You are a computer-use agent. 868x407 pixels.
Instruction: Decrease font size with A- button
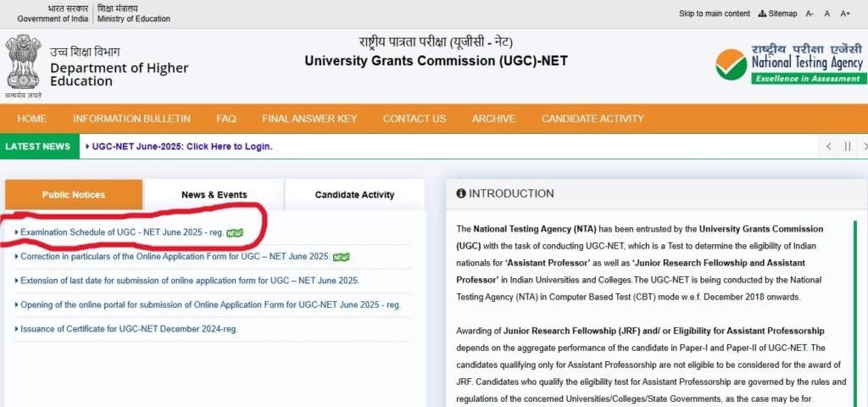tap(810, 14)
